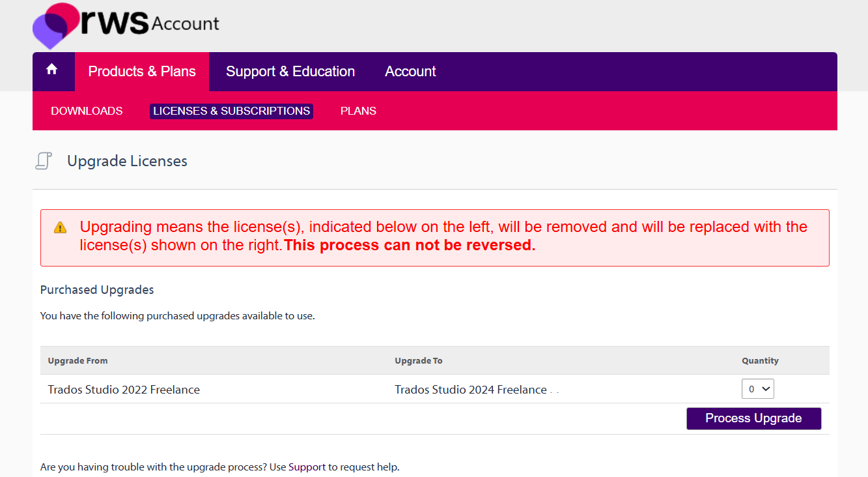The image size is (868, 477).
Task: Click the Upgrade To column header
Action: click(419, 360)
